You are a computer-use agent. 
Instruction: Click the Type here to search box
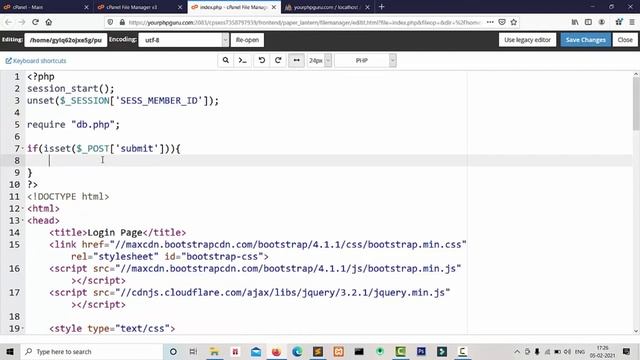91,351
